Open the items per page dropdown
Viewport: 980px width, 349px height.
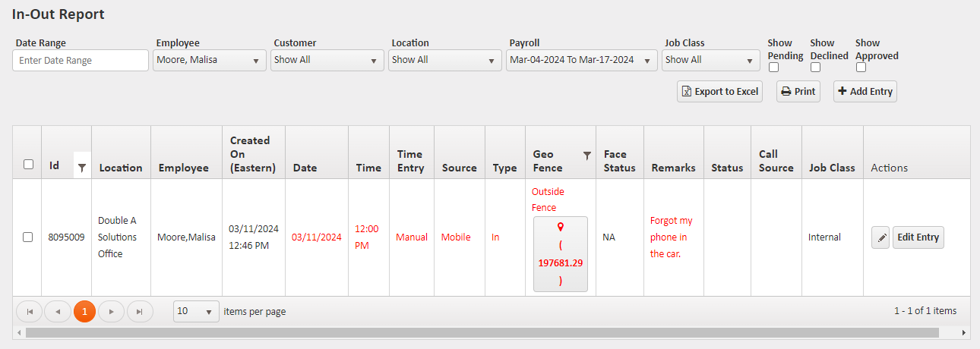click(x=196, y=311)
